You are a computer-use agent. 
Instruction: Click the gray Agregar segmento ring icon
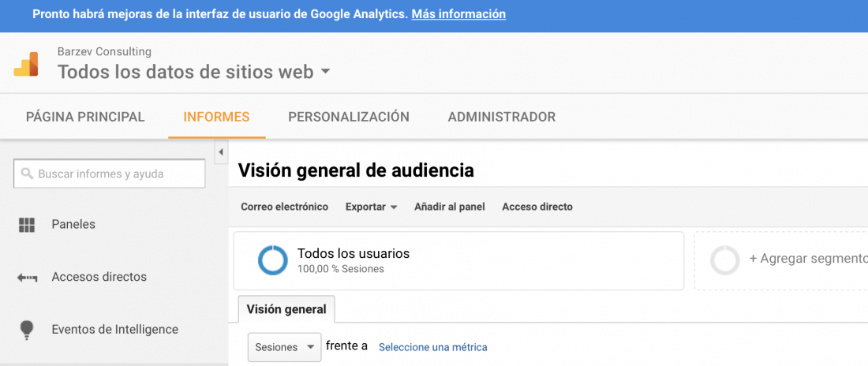pos(725,260)
